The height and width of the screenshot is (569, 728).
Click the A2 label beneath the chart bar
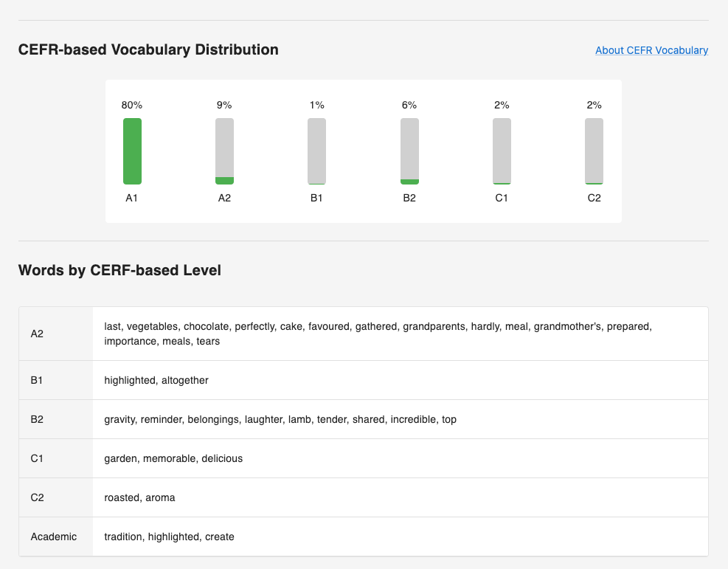224,198
